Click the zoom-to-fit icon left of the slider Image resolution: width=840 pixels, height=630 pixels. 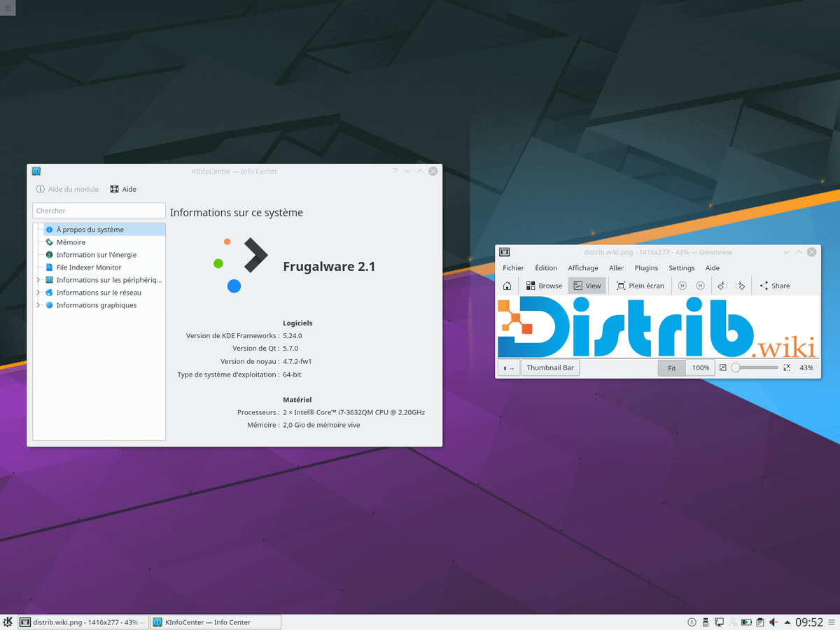pyautogui.click(x=723, y=367)
